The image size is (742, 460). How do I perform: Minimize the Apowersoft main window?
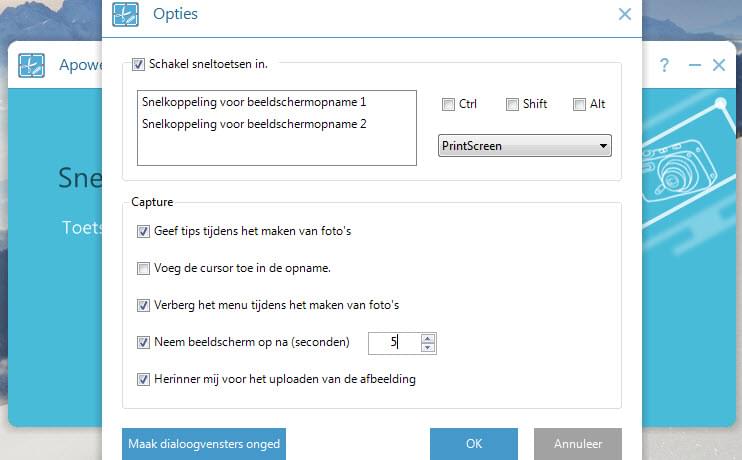click(x=695, y=65)
